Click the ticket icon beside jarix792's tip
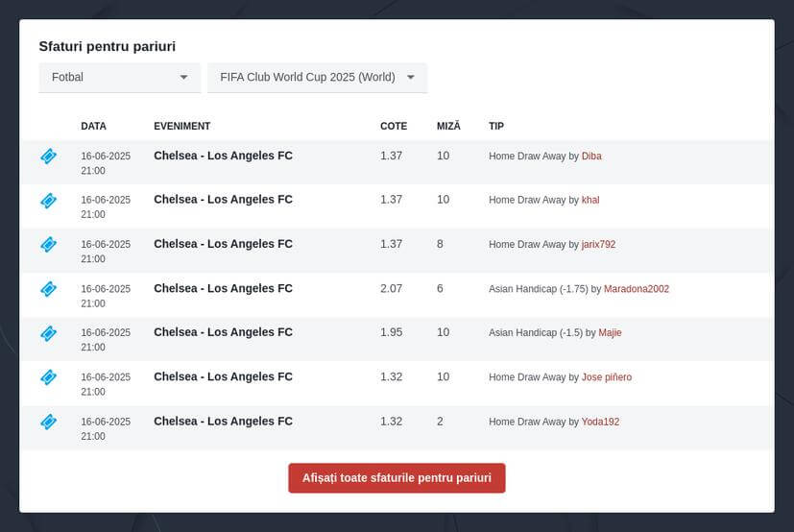The image size is (794, 532). pyautogui.click(x=49, y=244)
